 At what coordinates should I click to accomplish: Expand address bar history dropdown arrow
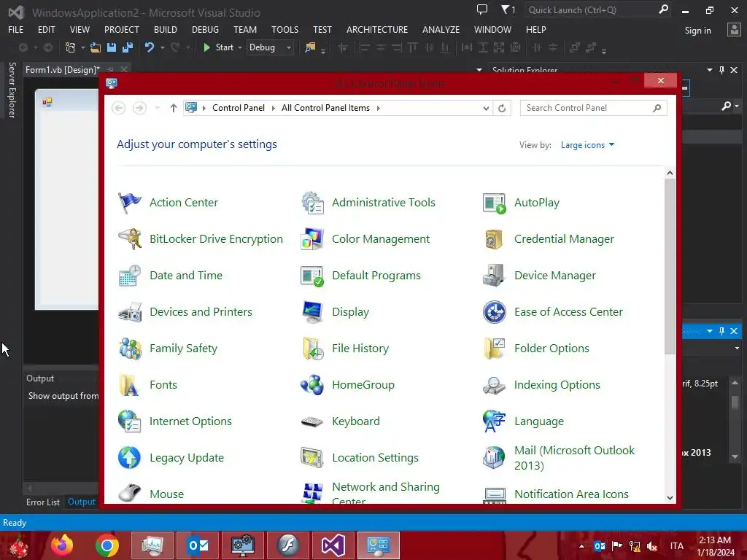(485, 108)
